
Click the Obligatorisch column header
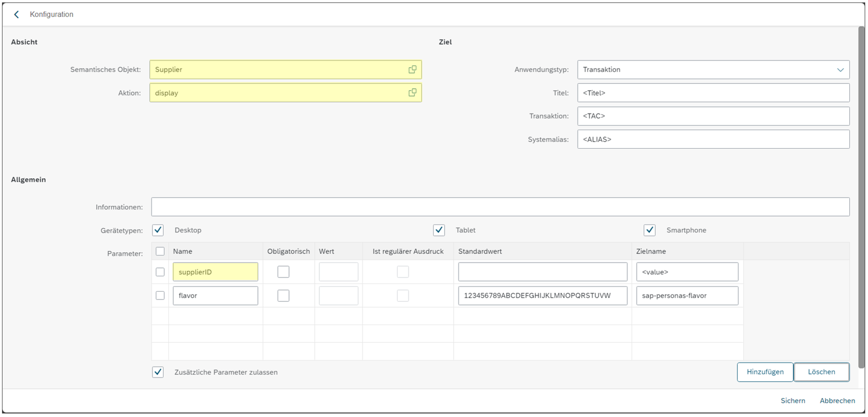tap(288, 251)
